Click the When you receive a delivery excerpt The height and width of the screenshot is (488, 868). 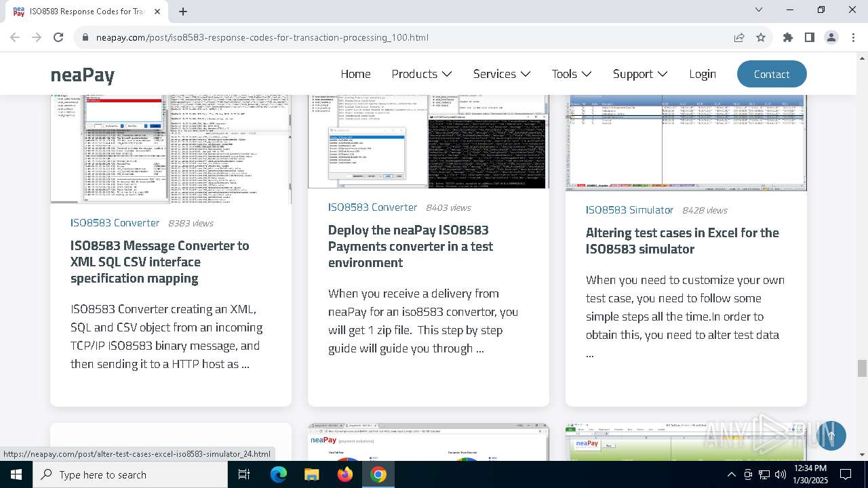pos(423,321)
